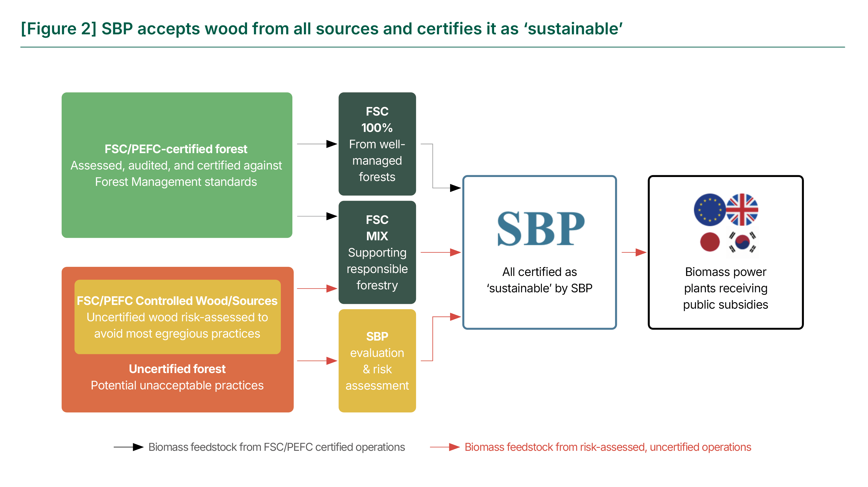Viewport: 868px width, 487px height.
Task: Select the yellow SBP evaluation & risk assessment box
Action: [377, 361]
